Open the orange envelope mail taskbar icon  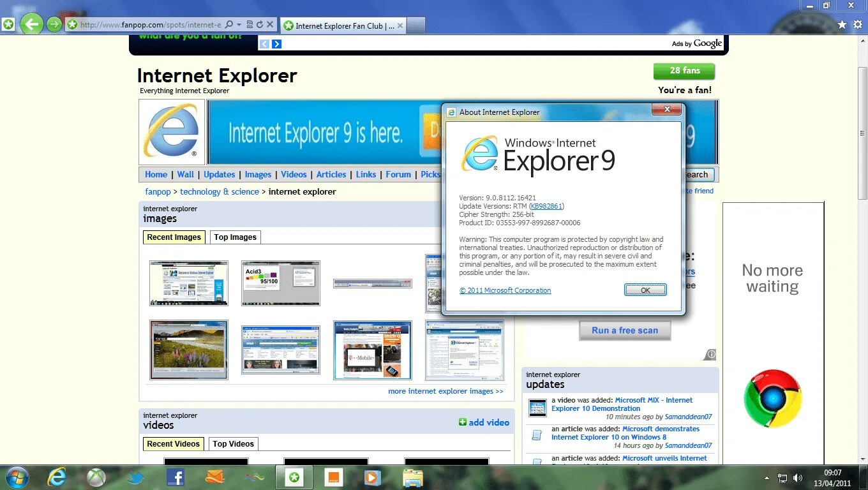pos(215,477)
